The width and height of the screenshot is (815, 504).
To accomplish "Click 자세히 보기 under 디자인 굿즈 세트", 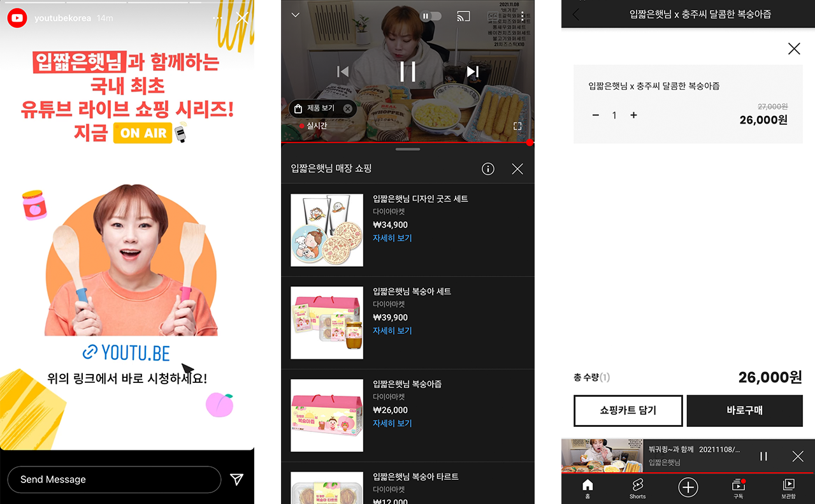I will tap(393, 238).
